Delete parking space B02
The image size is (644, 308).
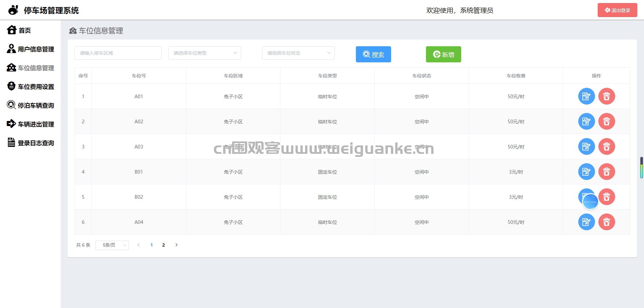coord(606,197)
